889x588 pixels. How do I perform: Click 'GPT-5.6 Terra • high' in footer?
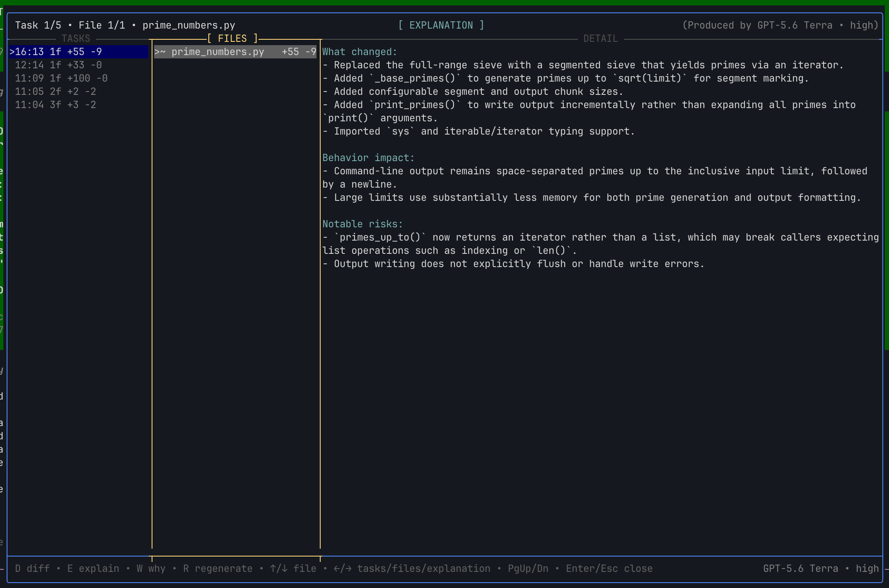821,569
